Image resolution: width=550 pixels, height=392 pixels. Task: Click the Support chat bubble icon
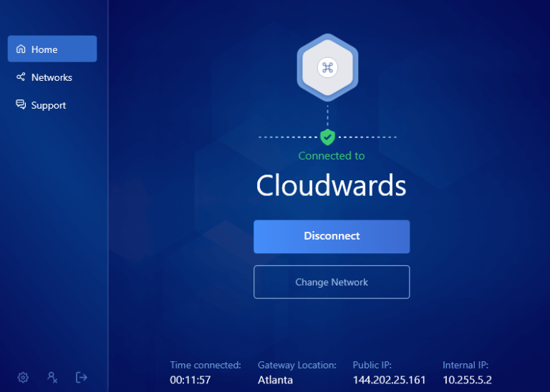[x=21, y=105]
